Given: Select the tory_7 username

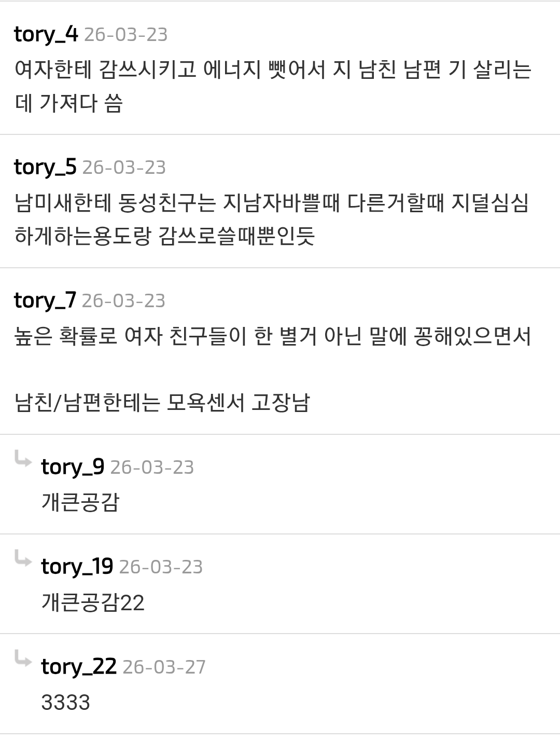Looking at the screenshot, I should tap(45, 300).
